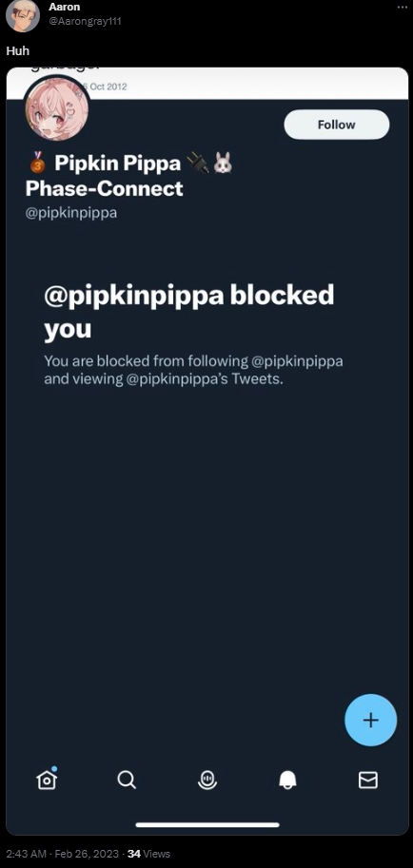Follow Pipkin Pippa with the Follow button
The image size is (413, 868).
(x=337, y=125)
